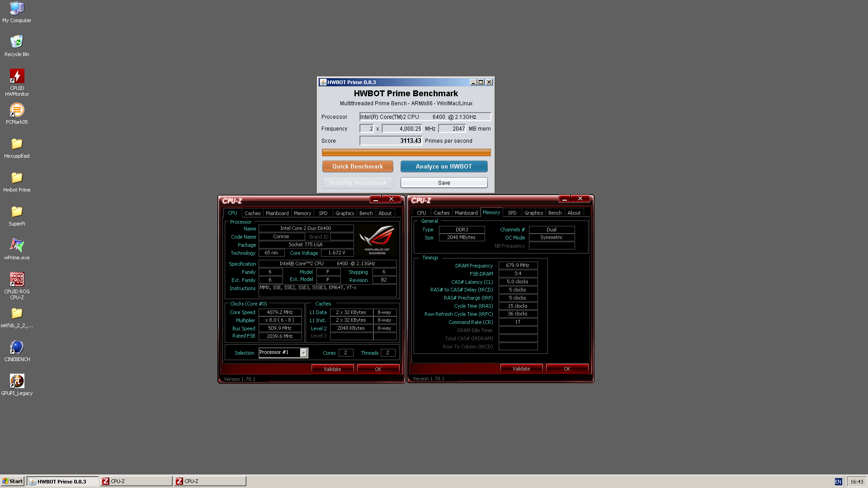
Task: Open Mainboard tab in right CPU-Z window
Action: click(466, 213)
